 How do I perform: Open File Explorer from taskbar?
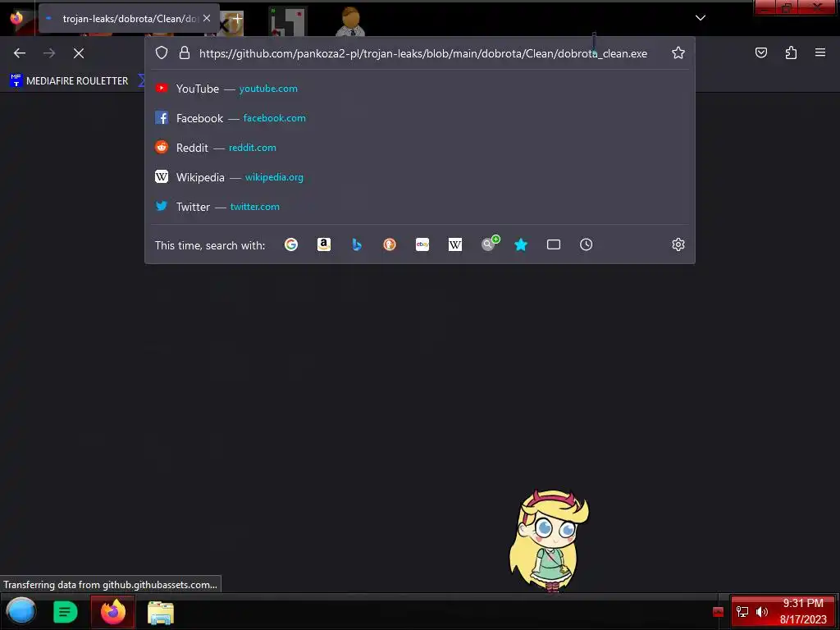click(x=160, y=612)
